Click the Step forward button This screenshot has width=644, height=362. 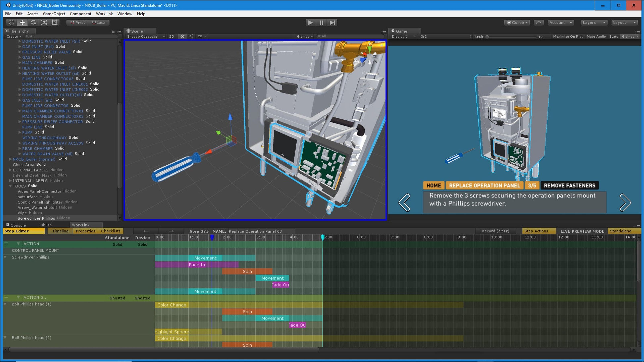332,22
